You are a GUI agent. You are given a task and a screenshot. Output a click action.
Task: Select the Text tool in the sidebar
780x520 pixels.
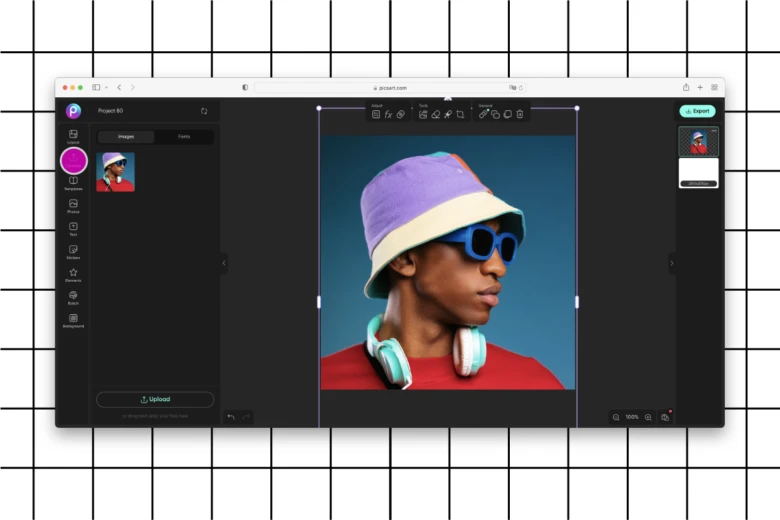(73, 228)
